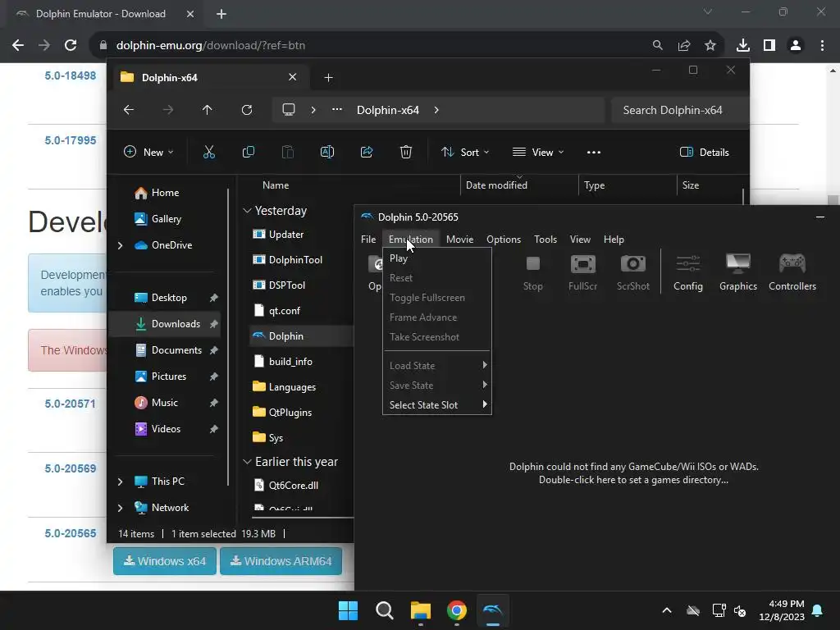Go up one folder in File Explorer

(x=208, y=110)
